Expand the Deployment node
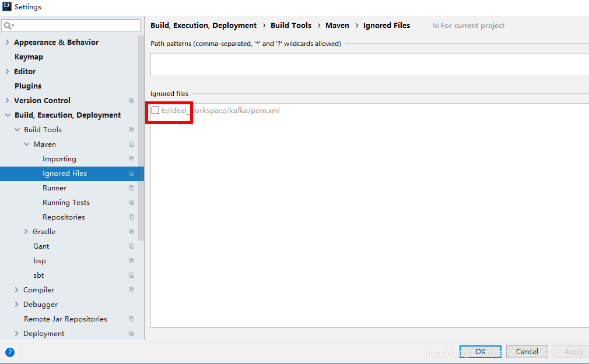 (x=16, y=334)
